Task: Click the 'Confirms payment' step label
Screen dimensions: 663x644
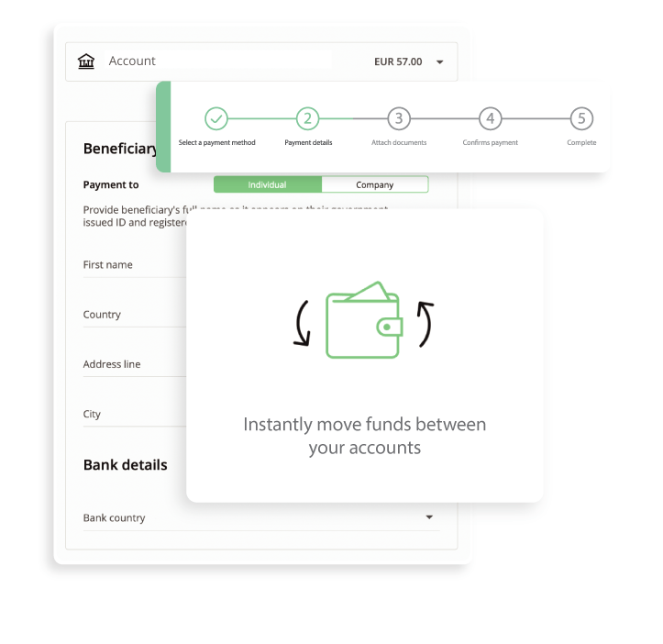Action: pos(490,142)
